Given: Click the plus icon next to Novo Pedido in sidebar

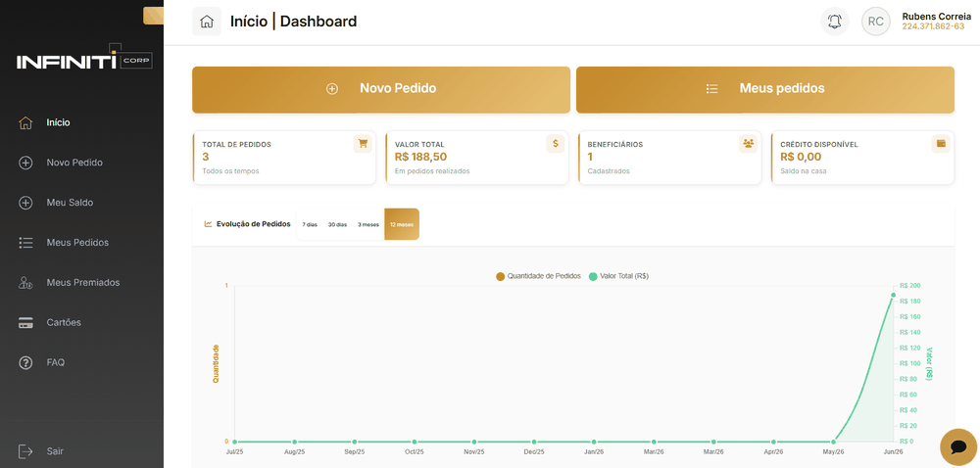Looking at the screenshot, I should point(25,163).
